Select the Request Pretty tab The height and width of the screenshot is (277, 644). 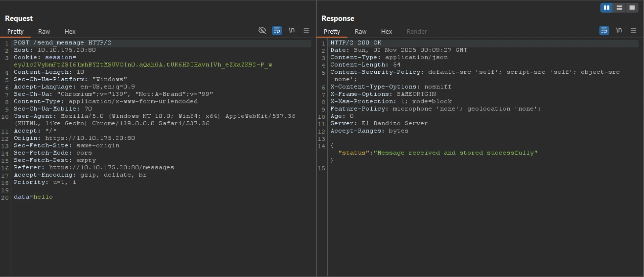[15, 32]
